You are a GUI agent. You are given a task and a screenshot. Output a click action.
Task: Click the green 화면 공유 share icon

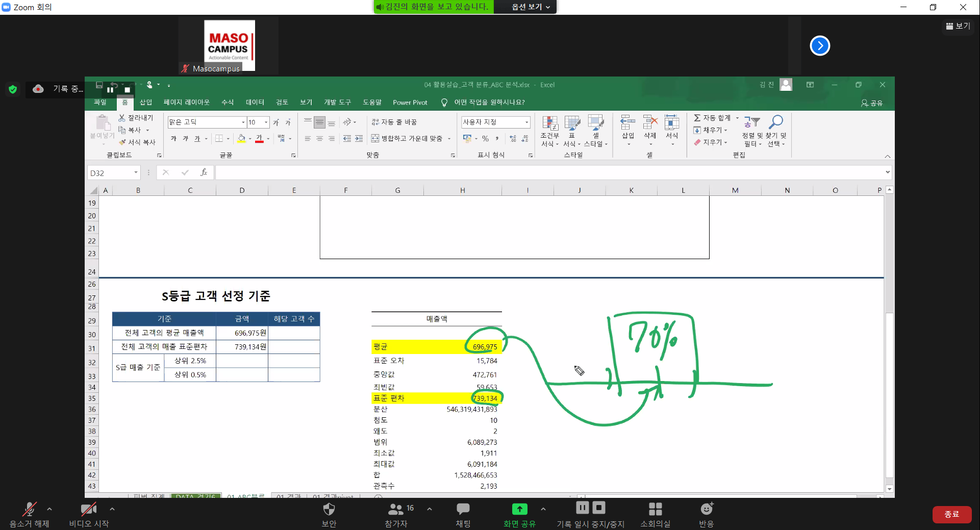coord(519,509)
